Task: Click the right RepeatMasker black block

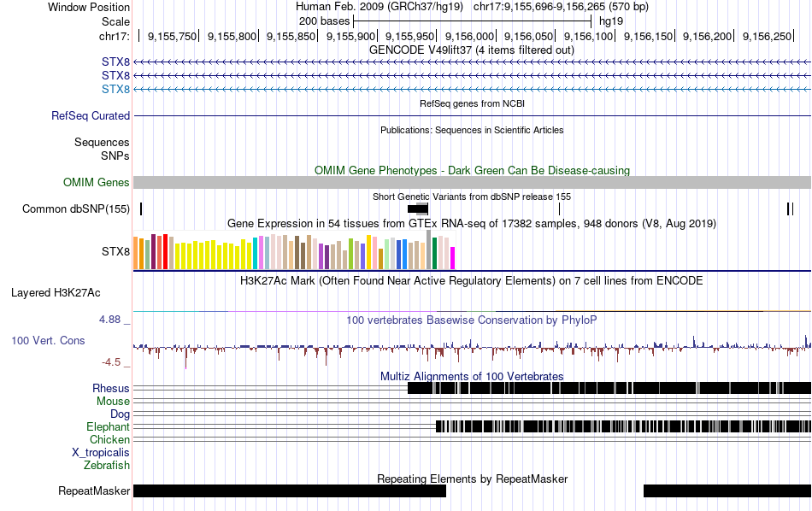Action: [727, 490]
